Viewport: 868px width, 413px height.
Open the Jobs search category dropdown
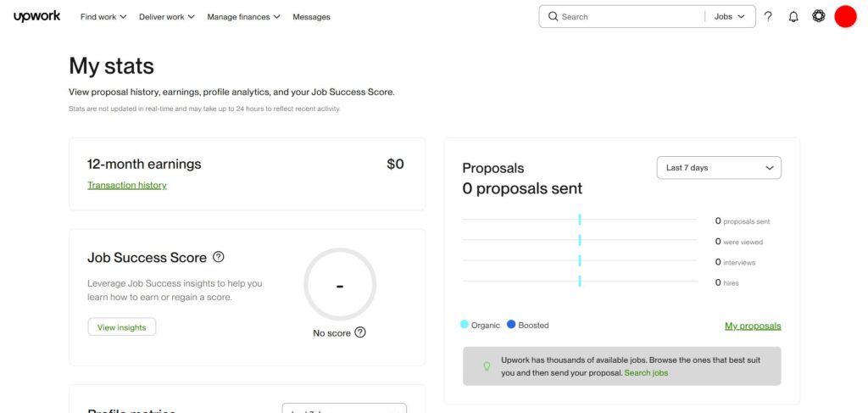click(729, 16)
